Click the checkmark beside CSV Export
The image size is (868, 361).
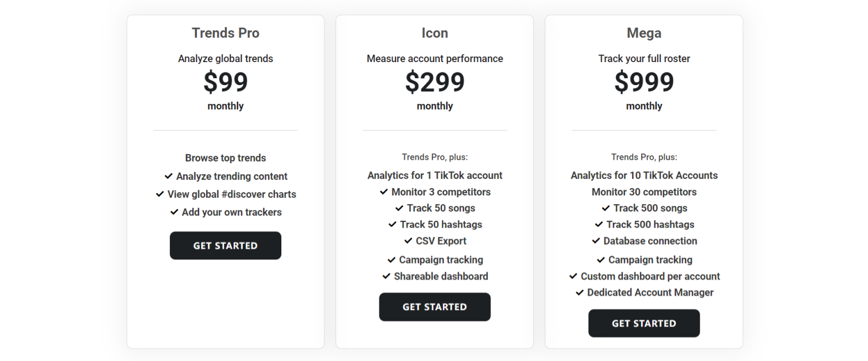point(408,240)
